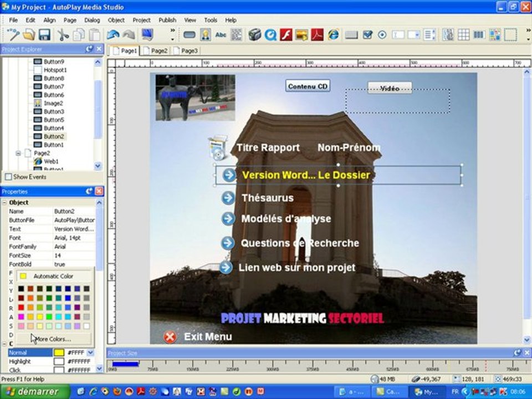
Task: Collapse the Object properties section
Action: (5, 203)
